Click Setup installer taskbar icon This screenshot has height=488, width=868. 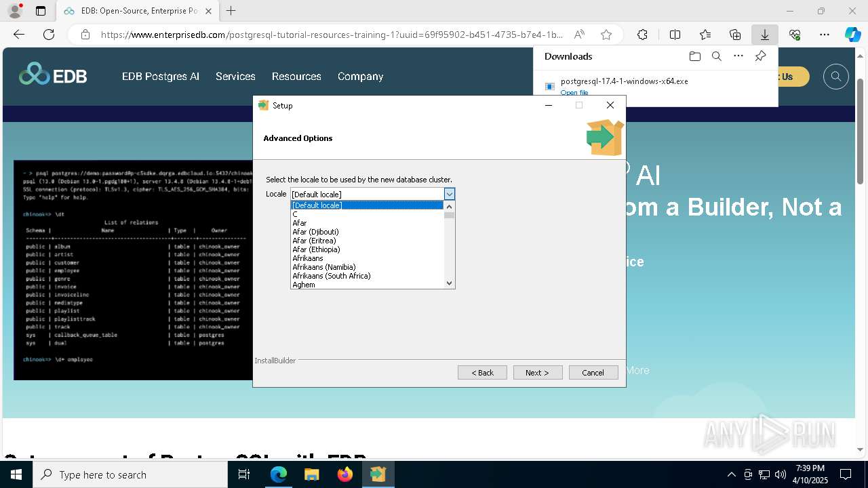pos(378,474)
